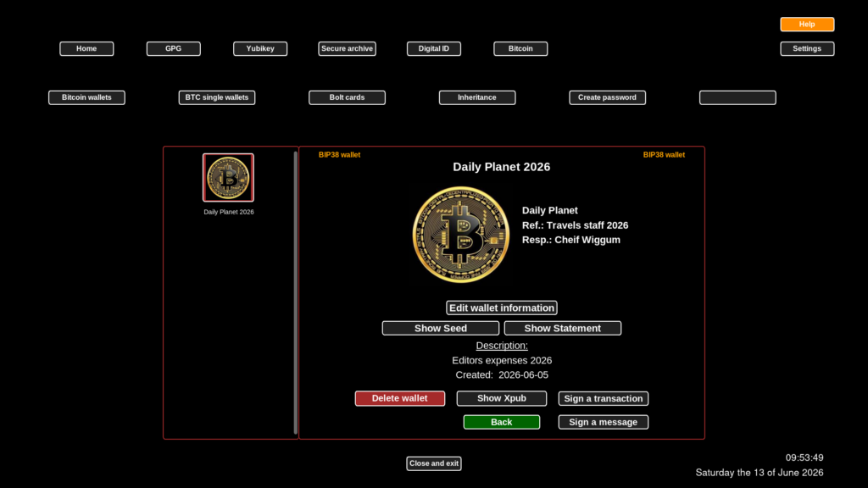This screenshot has height=488, width=868.
Task: Open the Help page
Action: point(807,25)
